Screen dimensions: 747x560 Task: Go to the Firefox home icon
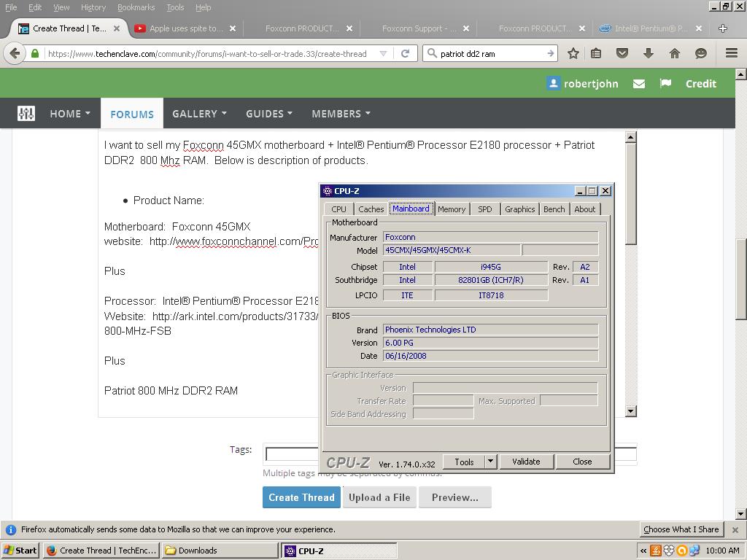click(x=675, y=53)
